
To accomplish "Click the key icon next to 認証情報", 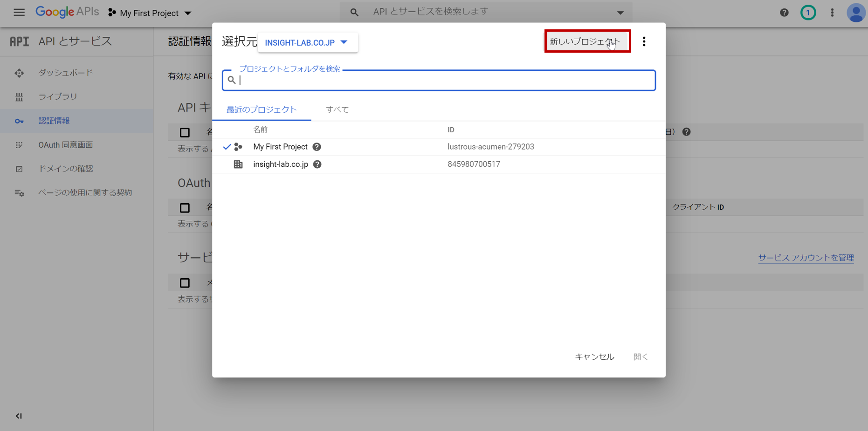I will 19,121.
